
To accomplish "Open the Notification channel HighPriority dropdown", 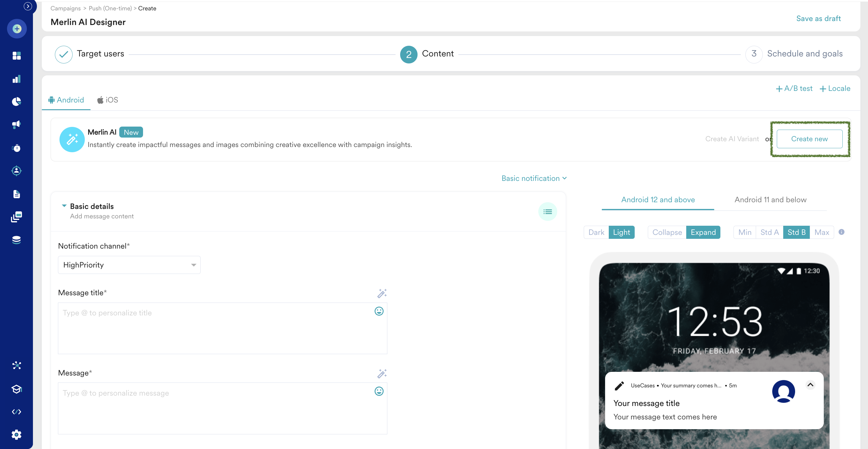I will (129, 265).
